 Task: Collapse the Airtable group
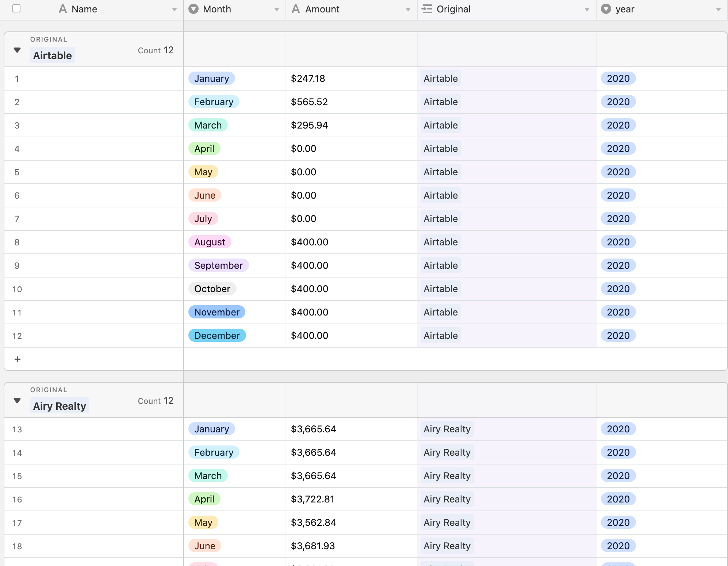17,50
